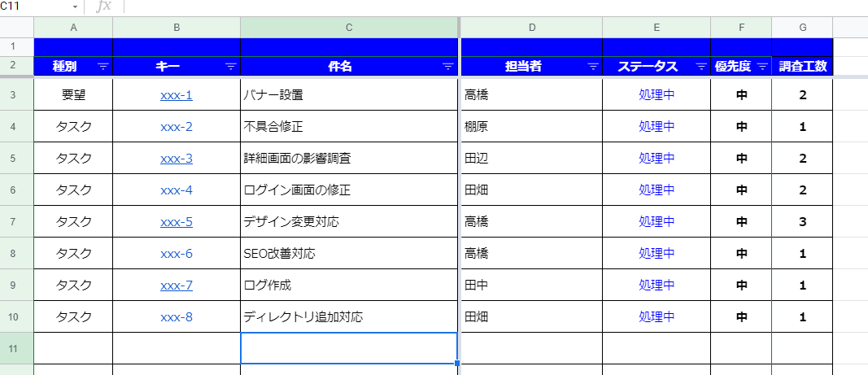Select the ディレクトリ追加対応 cell

point(349,317)
